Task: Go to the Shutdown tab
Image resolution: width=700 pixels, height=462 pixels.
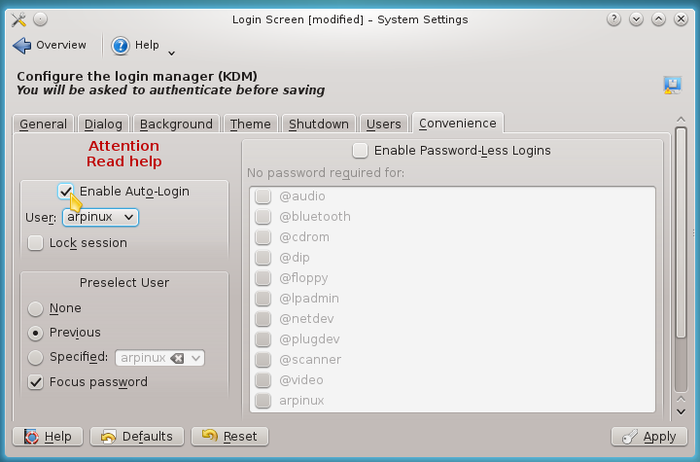Action: (x=319, y=124)
